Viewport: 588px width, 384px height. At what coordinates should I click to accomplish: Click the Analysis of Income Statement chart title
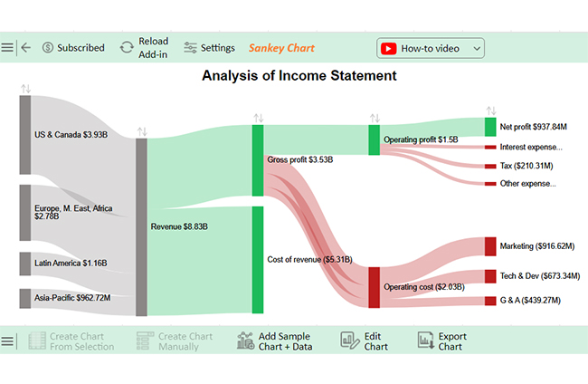[299, 75]
